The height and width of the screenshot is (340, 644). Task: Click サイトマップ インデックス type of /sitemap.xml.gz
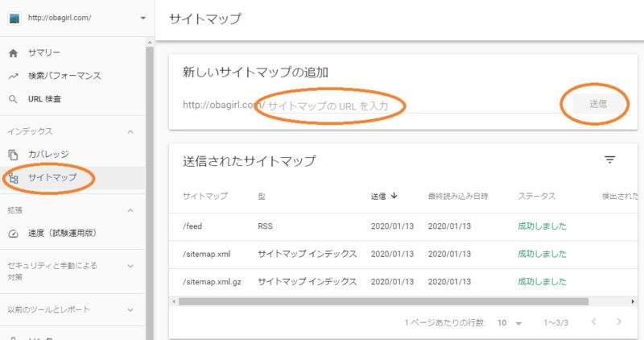tap(308, 282)
